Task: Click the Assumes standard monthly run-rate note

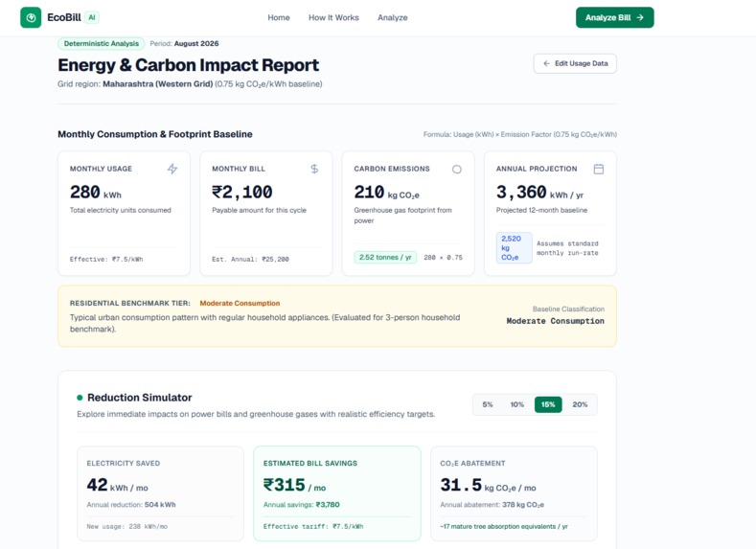Action: (567, 248)
